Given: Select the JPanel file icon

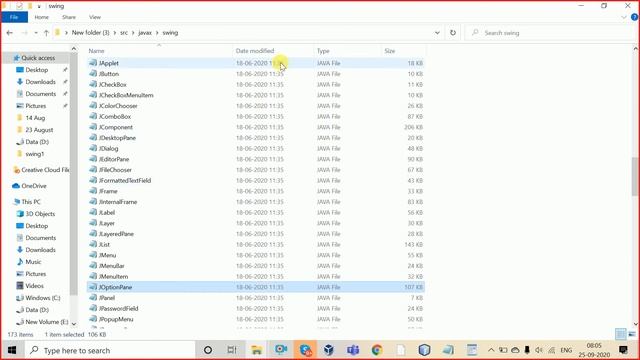Looking at the screenshot, I should pyautogui.click(x=93, y=298).
